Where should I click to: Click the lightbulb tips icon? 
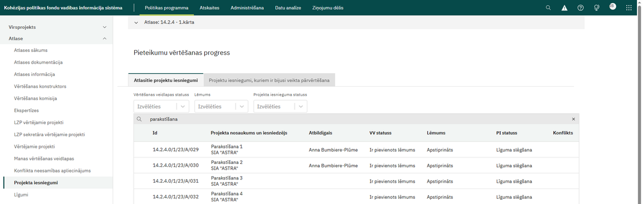[x=596, y=8]
